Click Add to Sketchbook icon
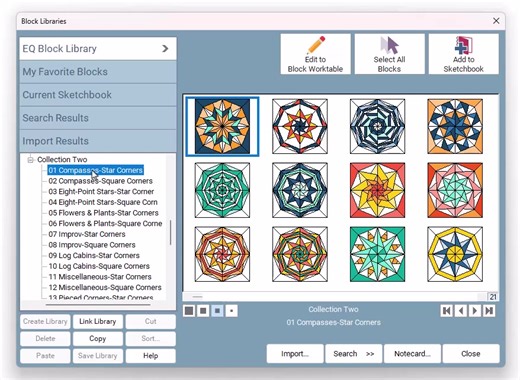 click(463, 45)
